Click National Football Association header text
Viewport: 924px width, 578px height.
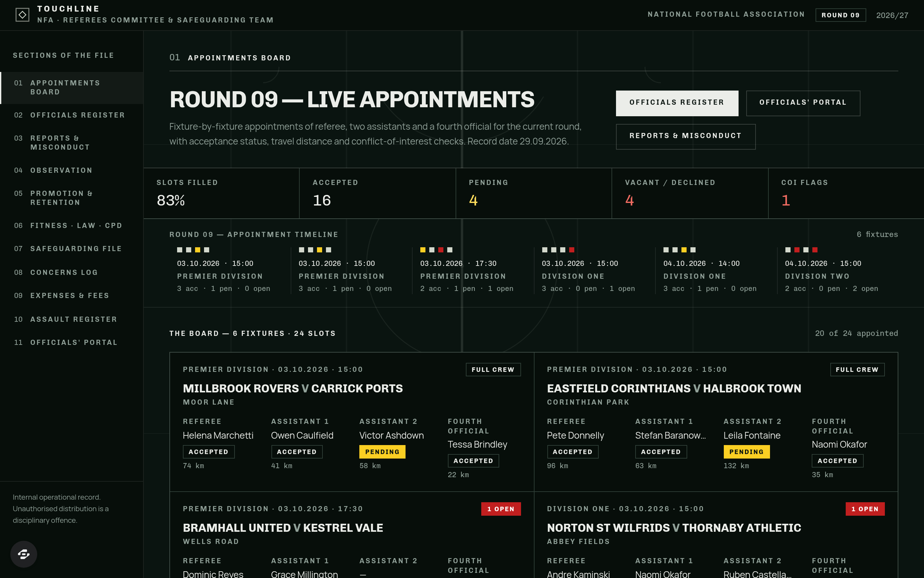click(726, 14)
